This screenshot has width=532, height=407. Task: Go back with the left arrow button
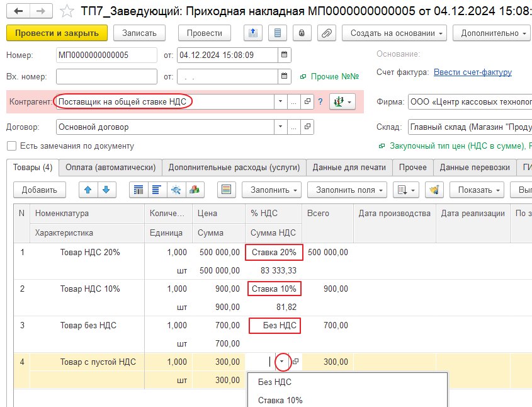pyautogui.click(x=18, y=11)
